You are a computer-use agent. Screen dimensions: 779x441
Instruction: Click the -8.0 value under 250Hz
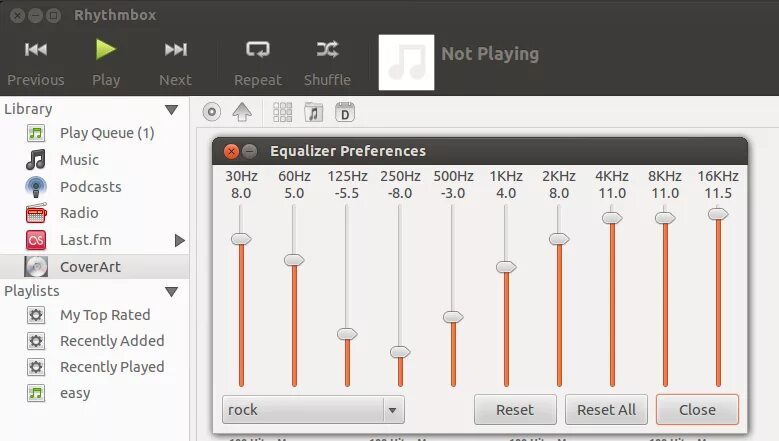coord(400,193)
